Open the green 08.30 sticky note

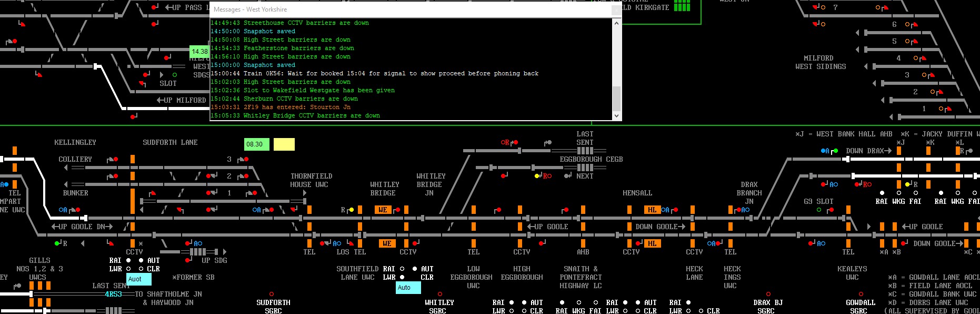(257, 144)
